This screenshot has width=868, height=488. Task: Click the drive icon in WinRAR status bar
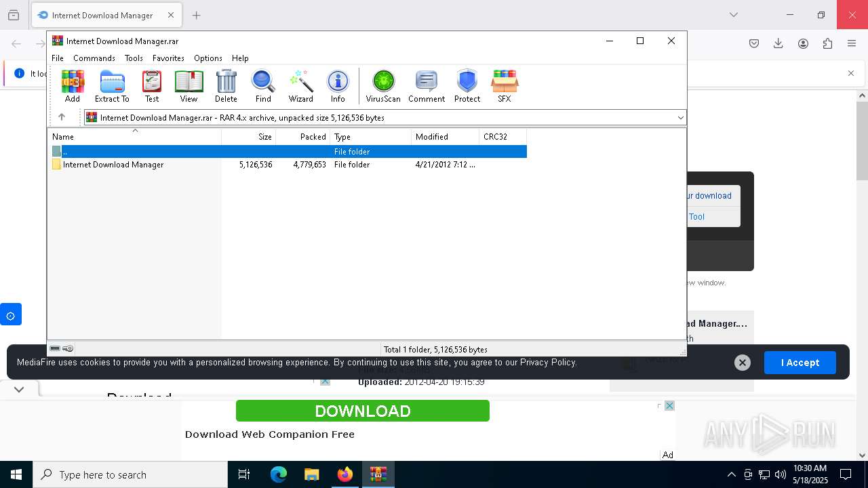click(x=55, y=349)
